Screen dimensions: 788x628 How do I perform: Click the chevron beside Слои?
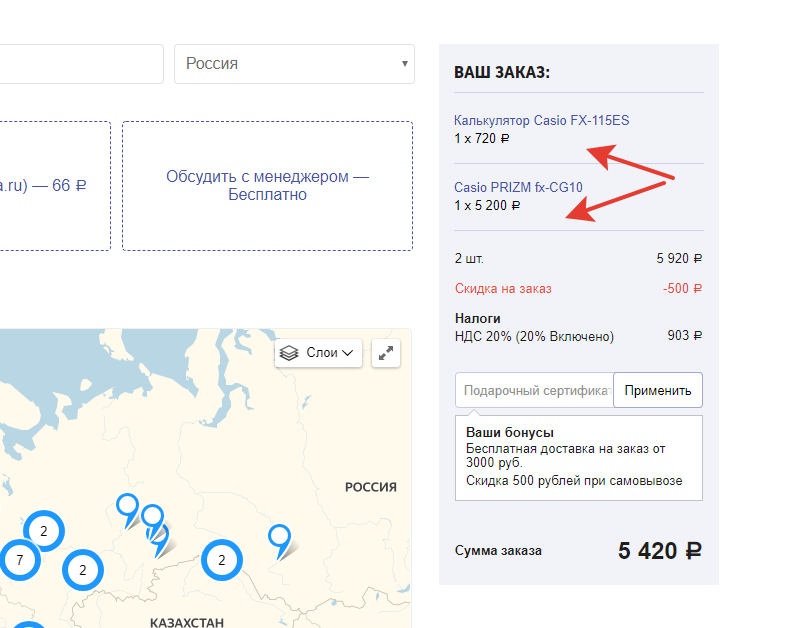pos(347,353)
